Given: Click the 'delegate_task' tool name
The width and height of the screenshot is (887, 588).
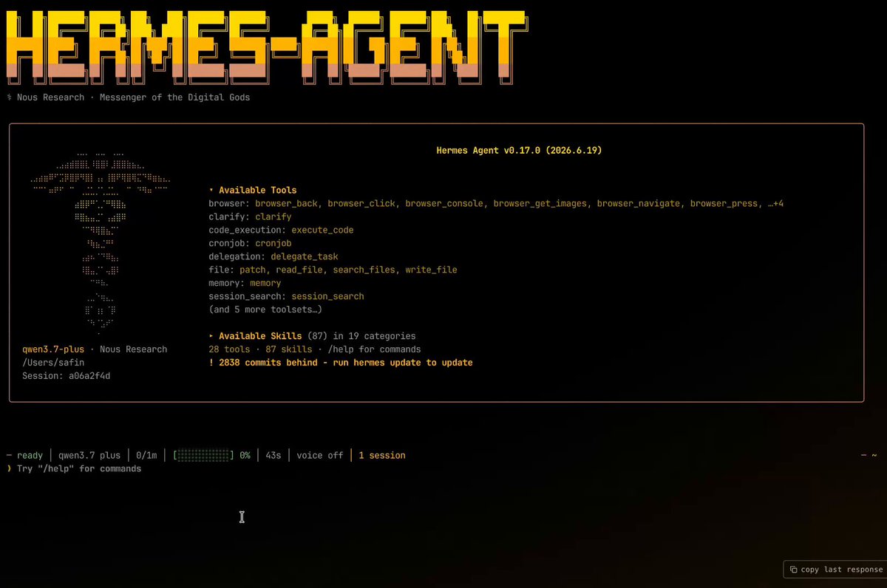Looking at the screenshot, I should pos(305,257).
